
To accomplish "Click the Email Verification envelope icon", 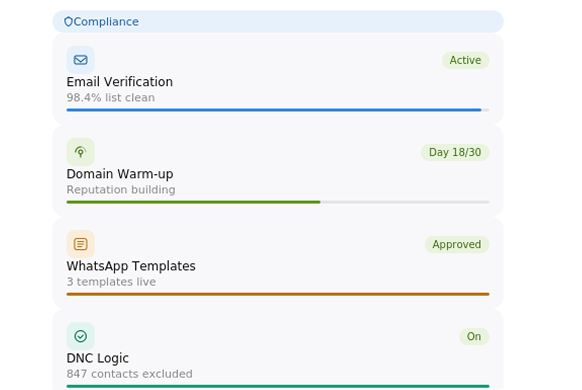I will click(x=81, y=60).
